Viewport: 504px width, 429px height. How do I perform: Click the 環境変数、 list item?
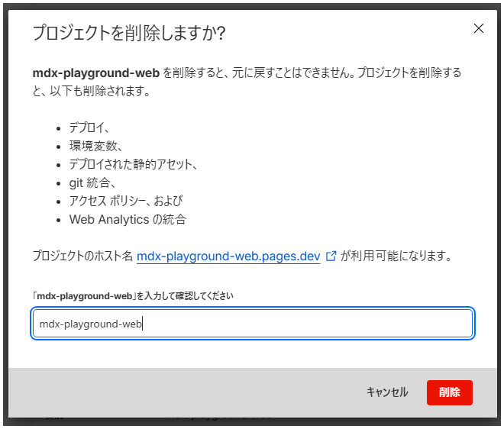coord(95,147)
